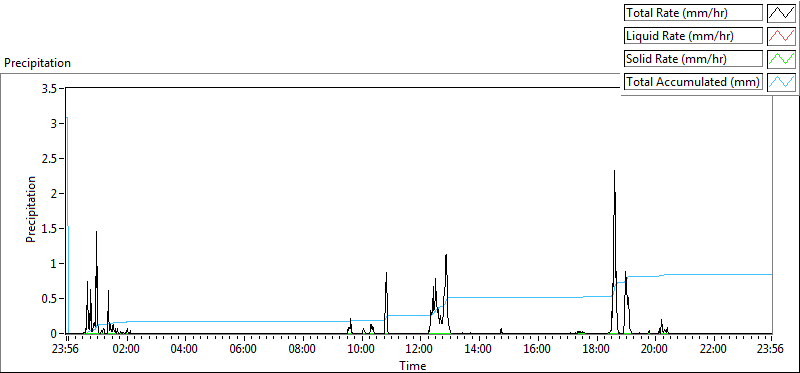Click the 2.5 y-axis value
Viewport: 800px width, 373px height.
(x=49, y=159)
